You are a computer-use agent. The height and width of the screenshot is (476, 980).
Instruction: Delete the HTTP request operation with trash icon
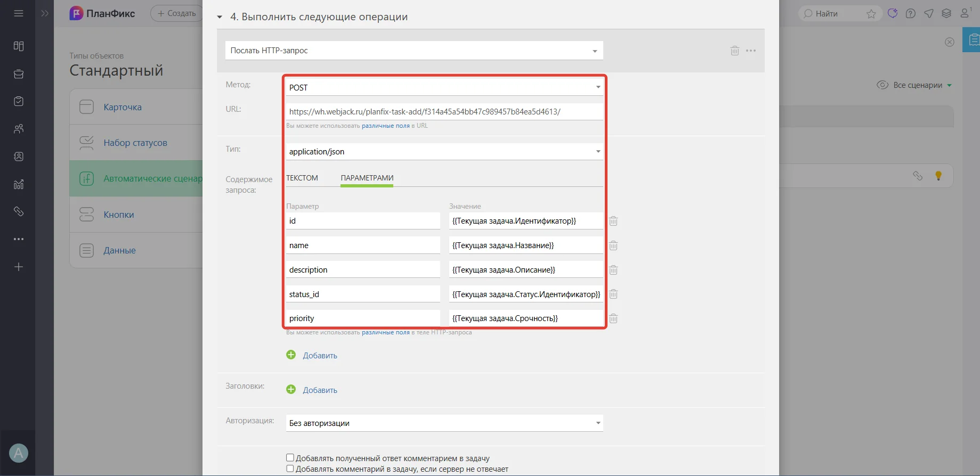tap(734, 51)
